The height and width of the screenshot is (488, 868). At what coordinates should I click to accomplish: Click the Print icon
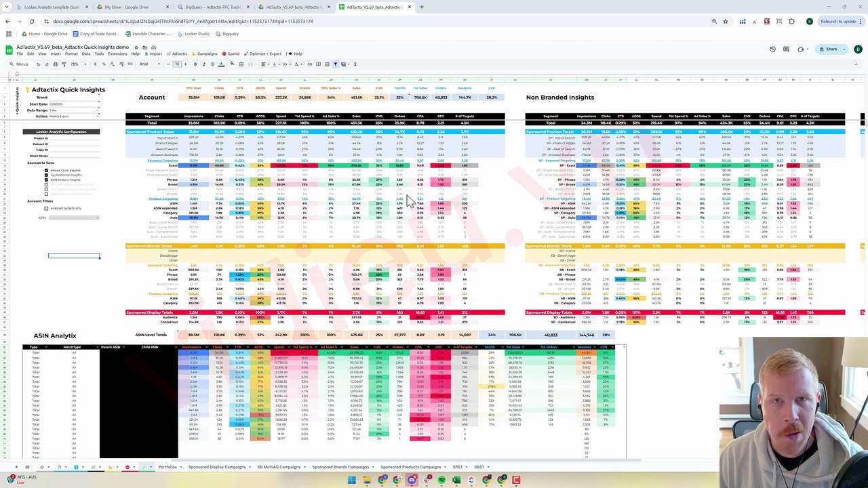(x=56, y=64)
